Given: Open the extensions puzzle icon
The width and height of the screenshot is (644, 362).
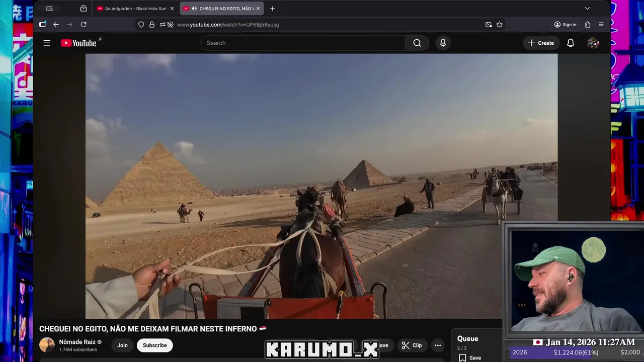Looking at the screenshot, I should click(x=588, y=25).
